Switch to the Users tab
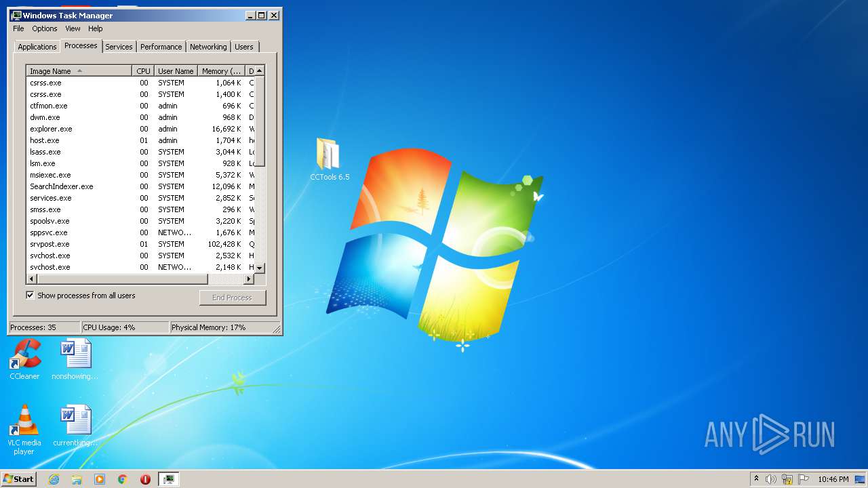 tap(243, 47)
